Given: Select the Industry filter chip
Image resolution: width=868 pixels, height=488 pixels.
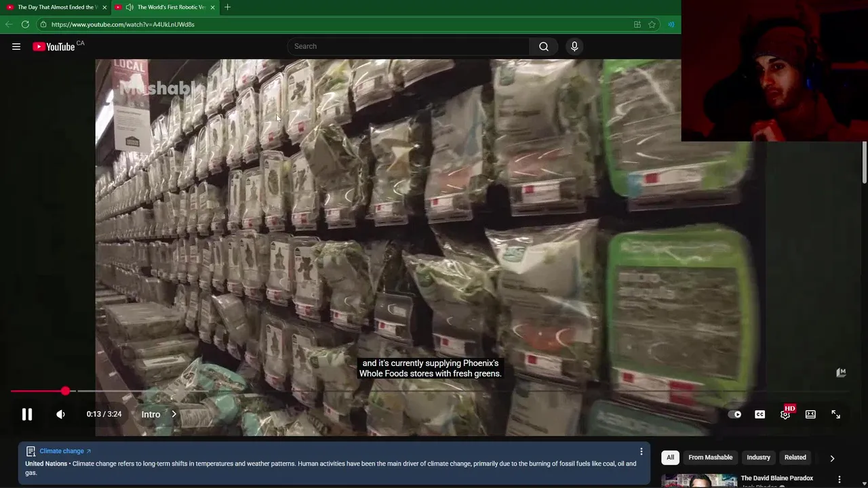Looking at the screenshot, I should click(x=758, y=457).
